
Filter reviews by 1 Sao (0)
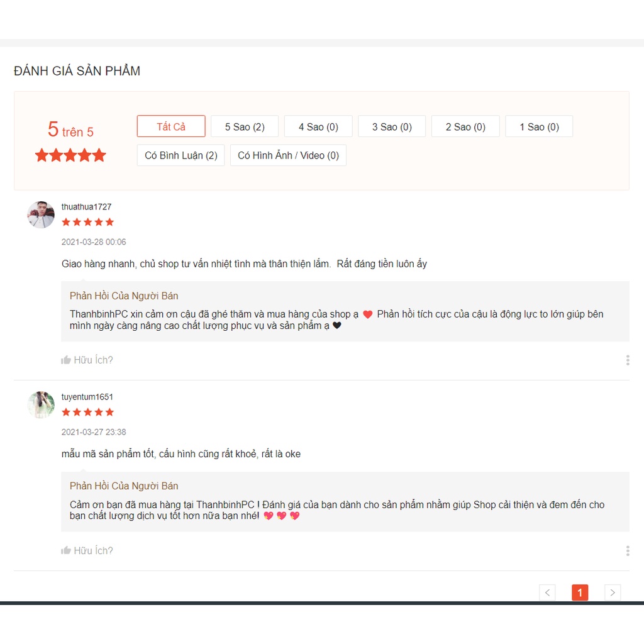pyautogui.click(x=539, y=126)
